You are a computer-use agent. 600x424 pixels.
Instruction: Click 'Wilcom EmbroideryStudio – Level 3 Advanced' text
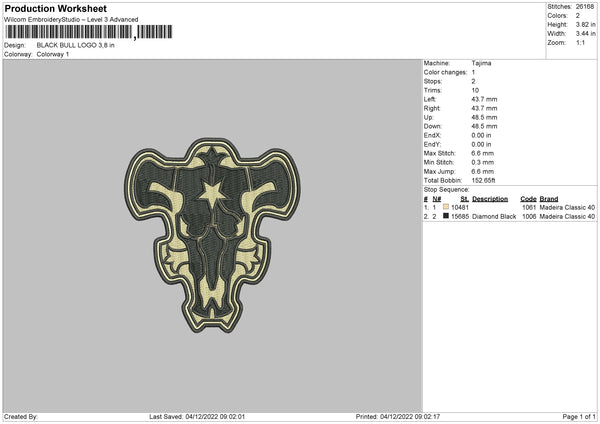point(71,20)
